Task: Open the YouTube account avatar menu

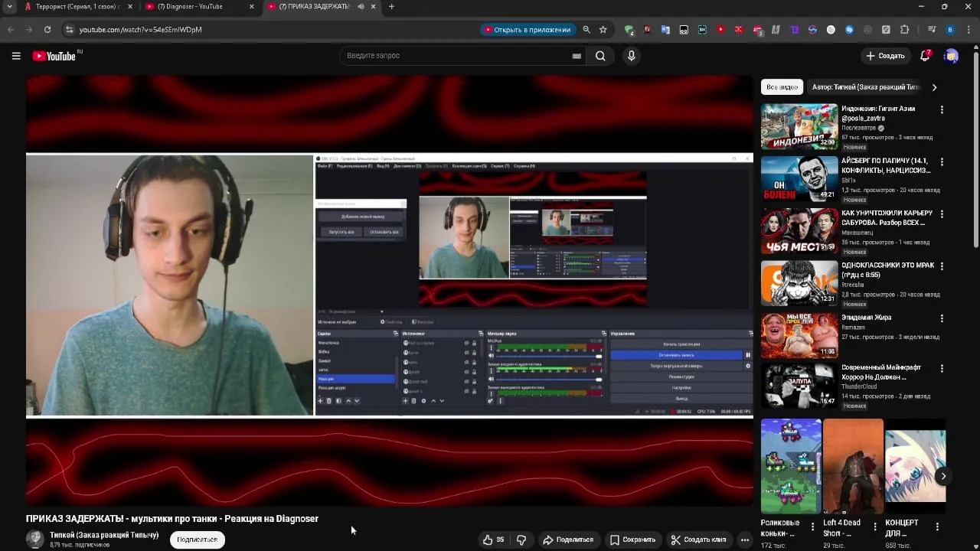Action: point(952,56)
